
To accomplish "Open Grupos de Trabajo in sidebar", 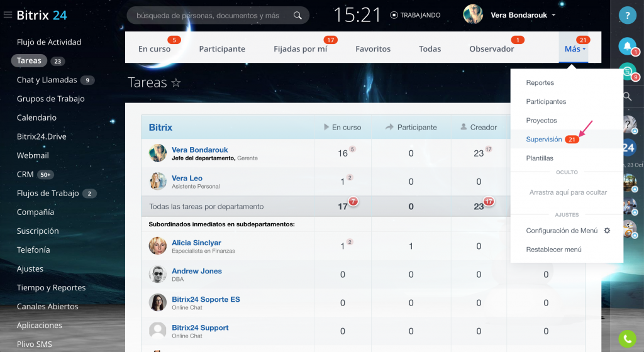I will 50,99.
